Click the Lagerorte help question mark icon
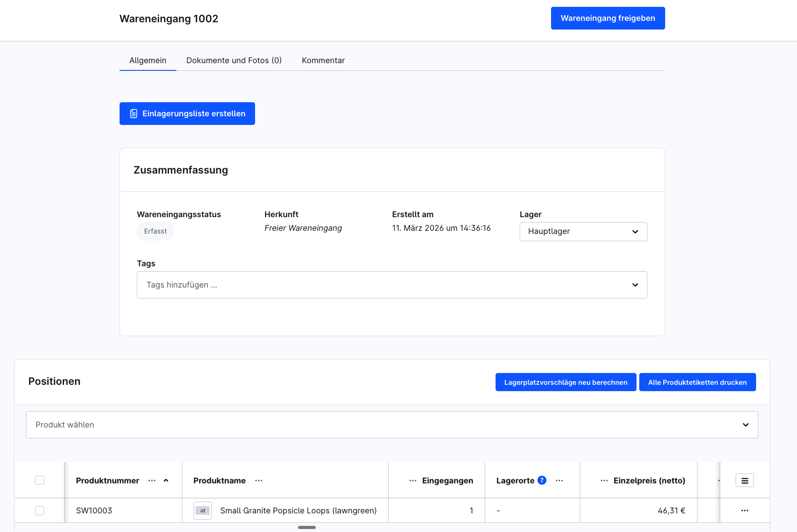Viewport: 797px width, 532px height. click(x=542, y=480)
